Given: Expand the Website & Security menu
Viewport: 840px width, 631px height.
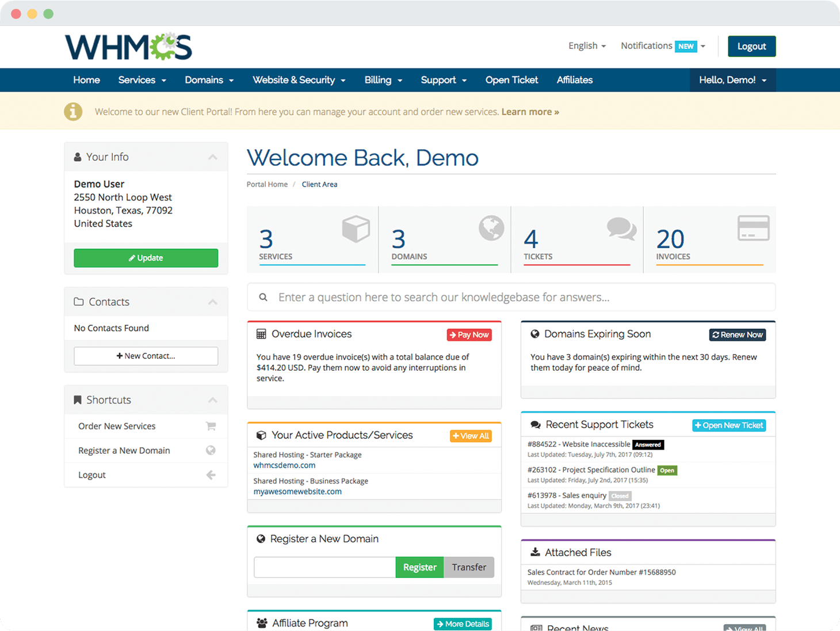Looking at the screenshot, I should [x=299, y=80].
